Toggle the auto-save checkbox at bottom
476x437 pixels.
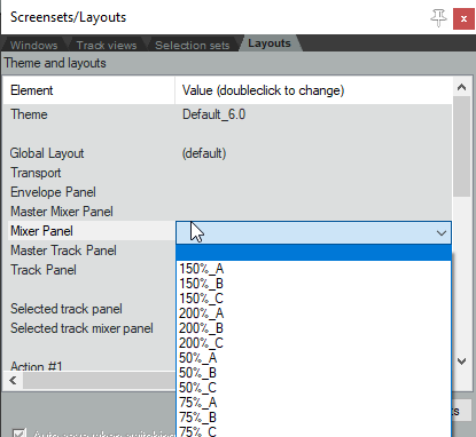pyautogui.click(x=19, y=433)
